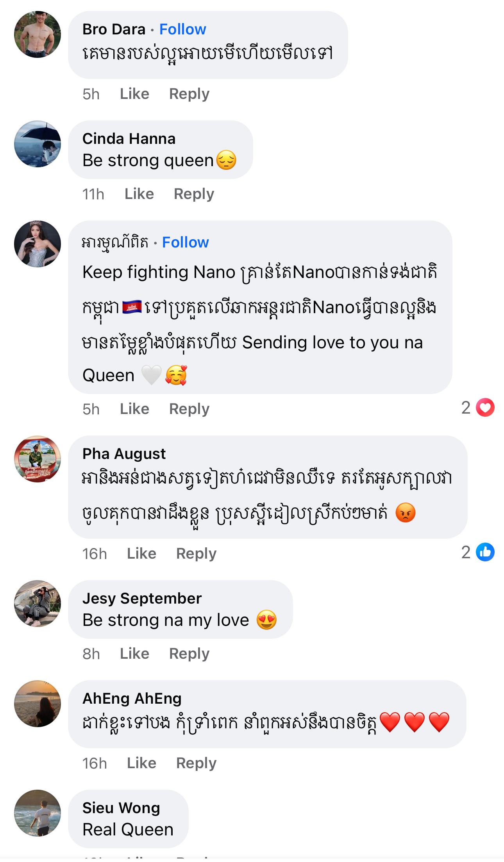Open AhEng AhEng's sunset avatar
The width and height of the screenshot is (504, 862).
pyautogui.click(x=38, y=704)
